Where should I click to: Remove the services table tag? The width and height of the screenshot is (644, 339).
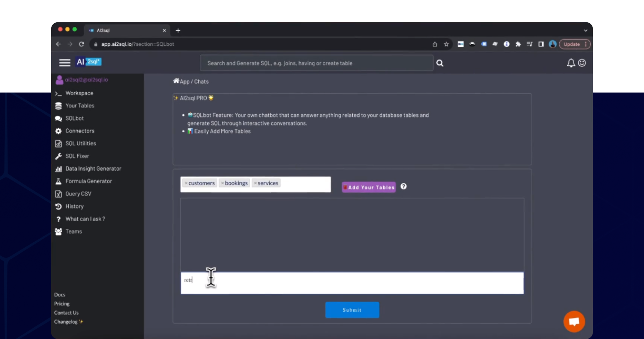click(255, 183)
